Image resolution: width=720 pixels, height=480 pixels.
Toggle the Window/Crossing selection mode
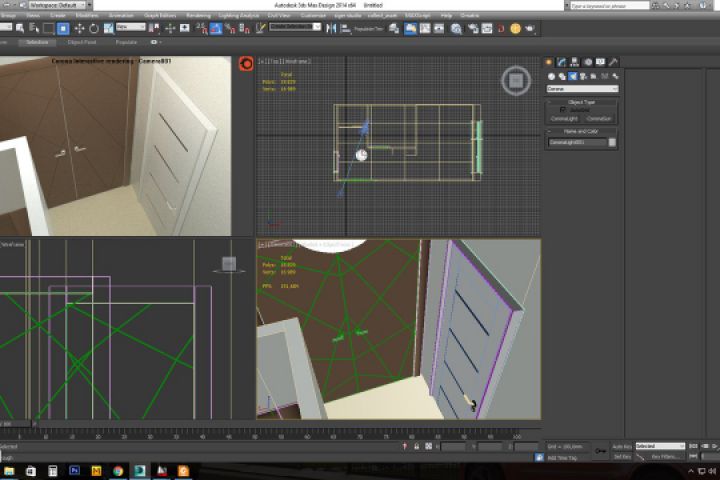[63, 28]
